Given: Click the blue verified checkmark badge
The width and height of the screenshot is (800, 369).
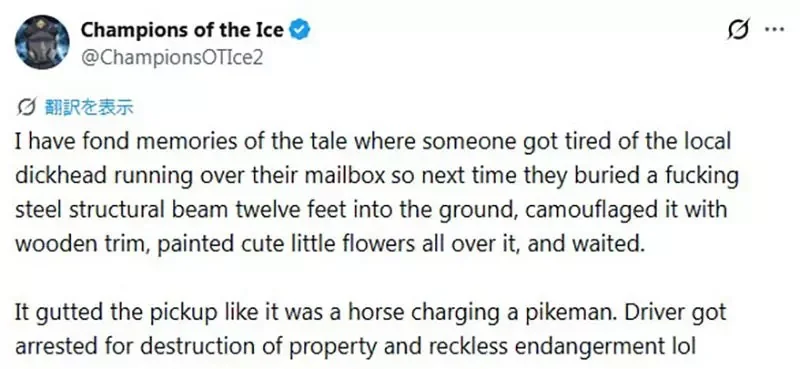Looking at the screenshot, I should 300,31.
